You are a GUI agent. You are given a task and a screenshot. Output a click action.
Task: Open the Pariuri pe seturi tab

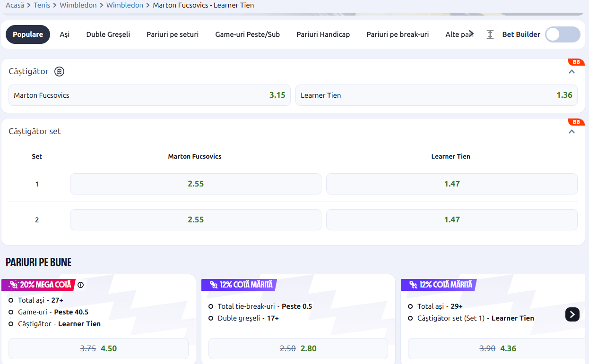pos(173,34)
